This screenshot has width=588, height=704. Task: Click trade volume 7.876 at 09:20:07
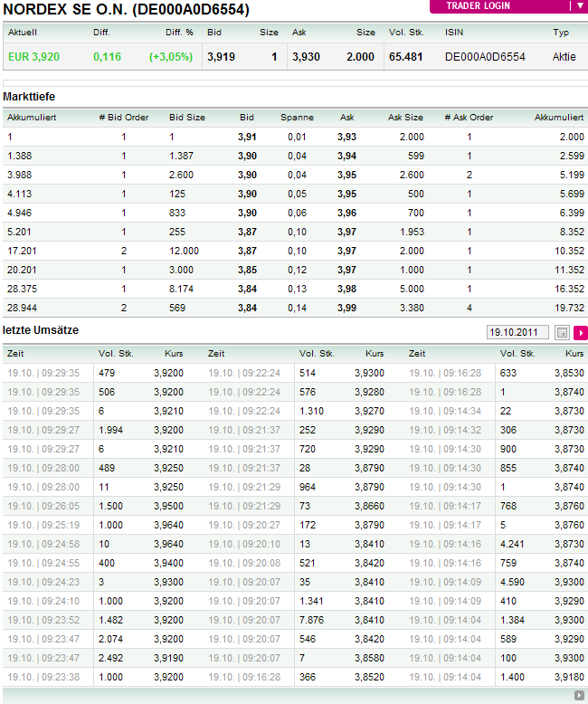pos(311,620)
